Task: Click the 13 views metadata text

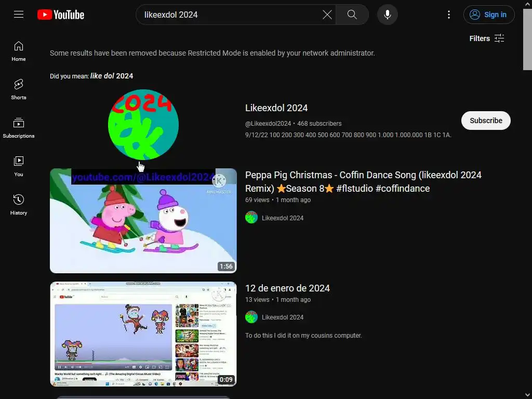Action: pos(257,300)
